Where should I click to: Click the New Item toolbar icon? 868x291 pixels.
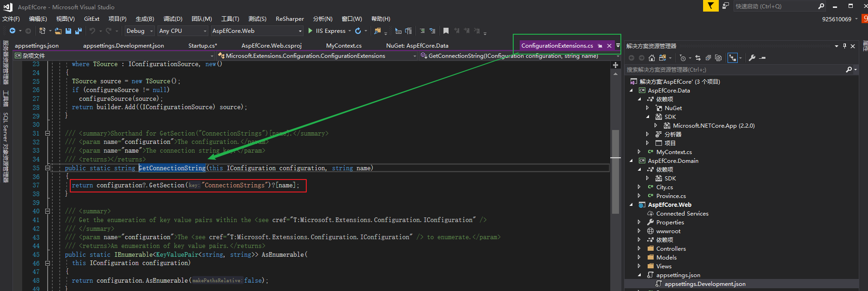(42, 31)
